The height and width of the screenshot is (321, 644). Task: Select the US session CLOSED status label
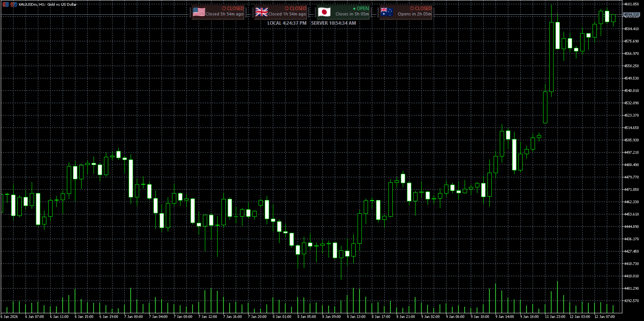233,8
